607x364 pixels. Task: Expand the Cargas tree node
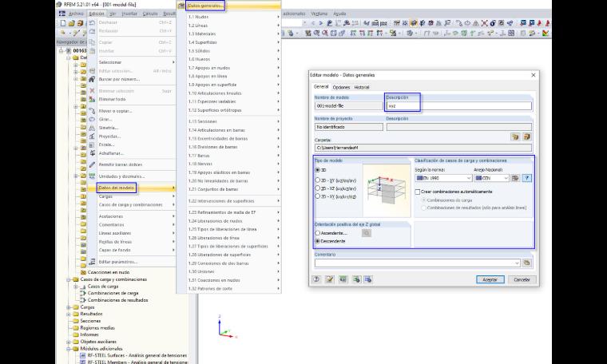[x=69, y=307]
